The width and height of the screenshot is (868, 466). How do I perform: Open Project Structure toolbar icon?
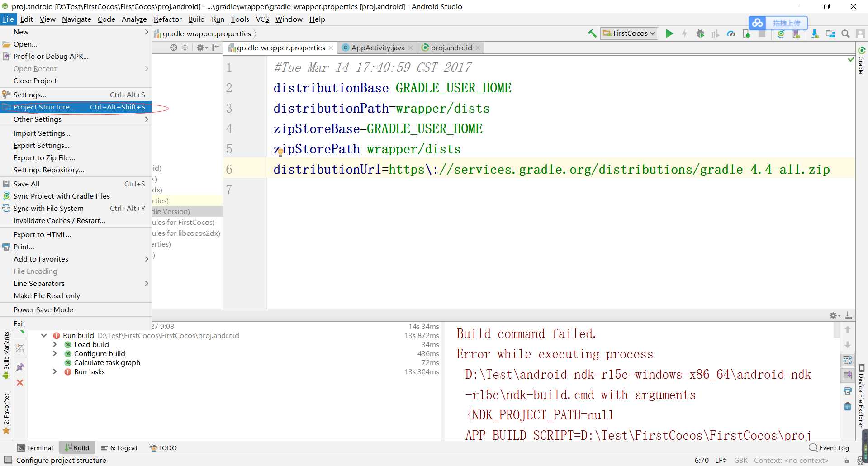point(830,33)
